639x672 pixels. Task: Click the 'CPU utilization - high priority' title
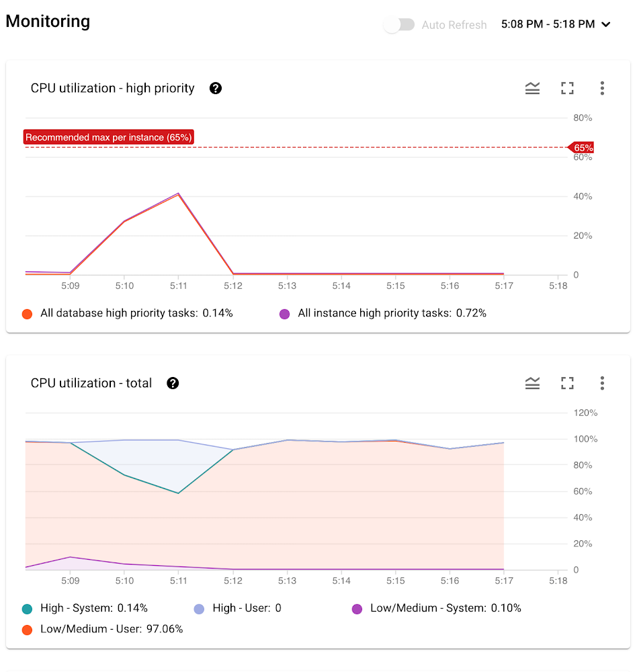click(x=112, y=88)
